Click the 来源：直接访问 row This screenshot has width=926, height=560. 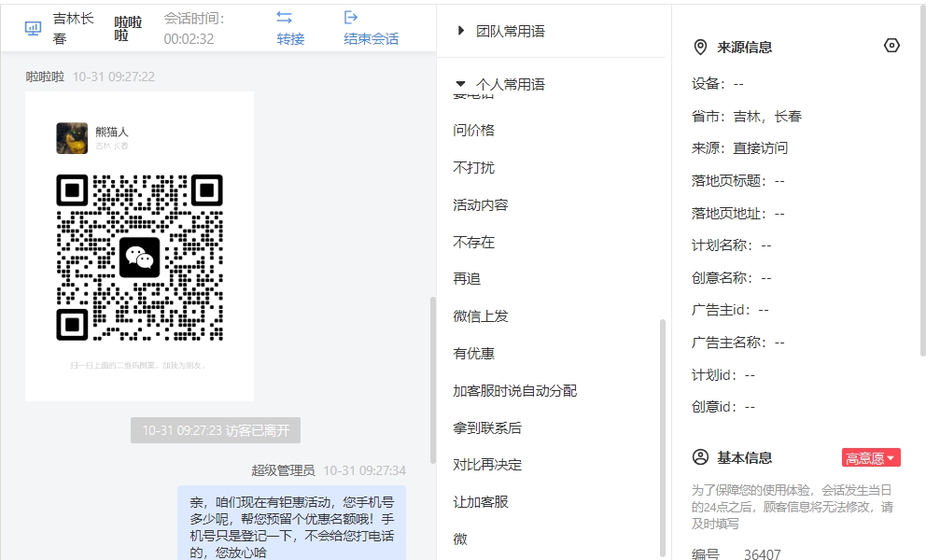tap(740, 148)
